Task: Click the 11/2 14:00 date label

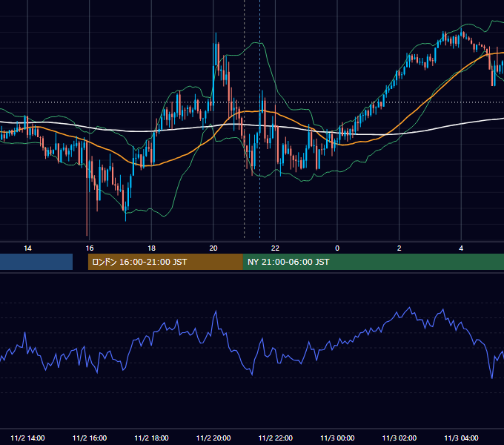Action: (27, 438)
